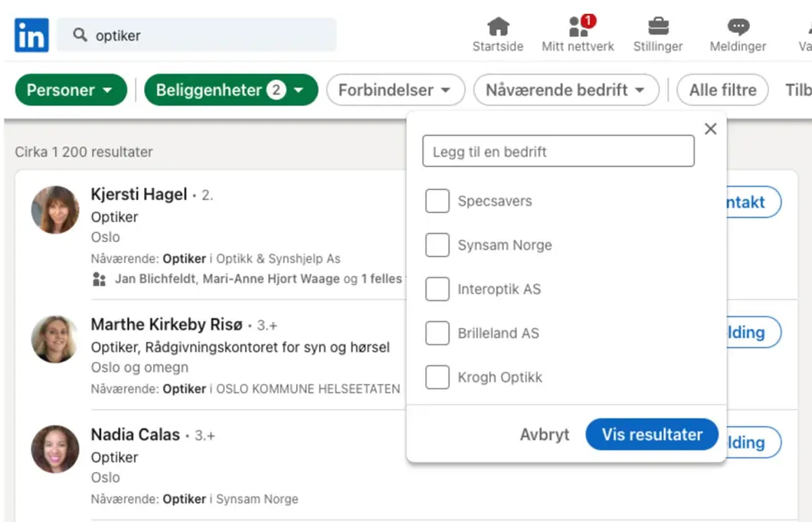
Task: Click the Startside label
Action: coord(498,47)
